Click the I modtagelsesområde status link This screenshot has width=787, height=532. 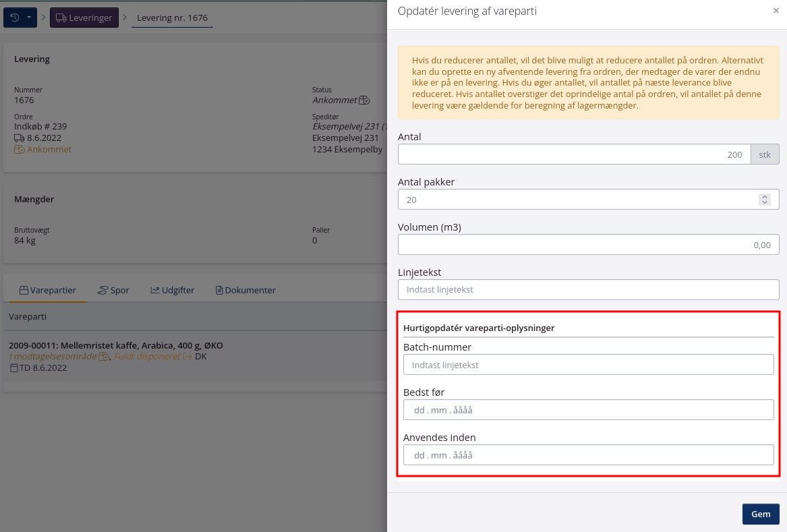point(53,356)
